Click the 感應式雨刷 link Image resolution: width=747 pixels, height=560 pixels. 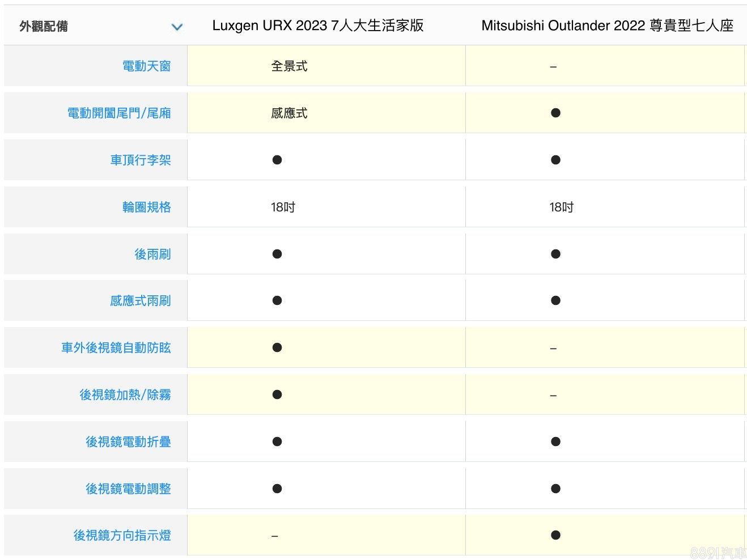(140, 301)
